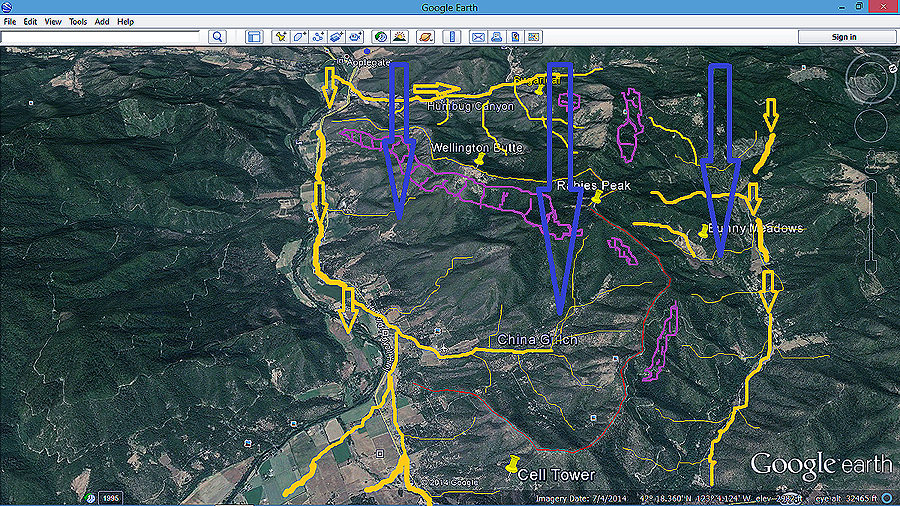Select the Rabies Peak yellow pushpin
The image size is (900, 506).
pos(597,197)
